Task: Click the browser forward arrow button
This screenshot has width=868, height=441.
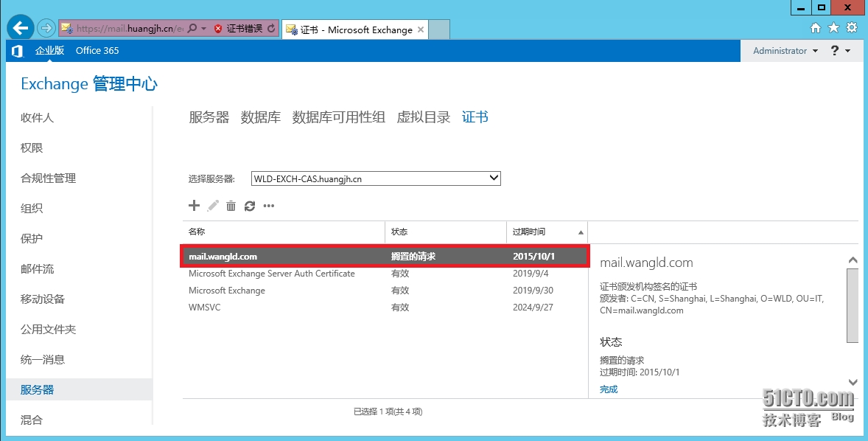Action: pos(46,28)
